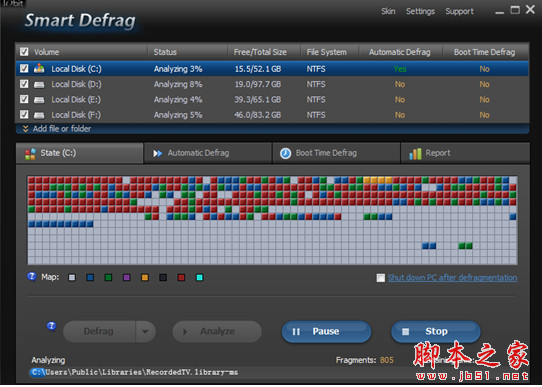The width and height of the screenshot is (542, 387).
Task: Click the blue map legend swatch
Action: 90,277
